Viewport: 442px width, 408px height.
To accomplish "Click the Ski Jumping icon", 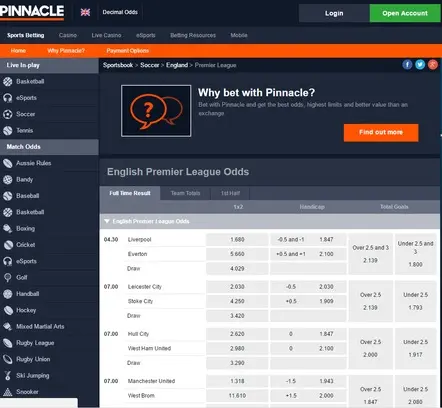I will (x=8, y=376).
